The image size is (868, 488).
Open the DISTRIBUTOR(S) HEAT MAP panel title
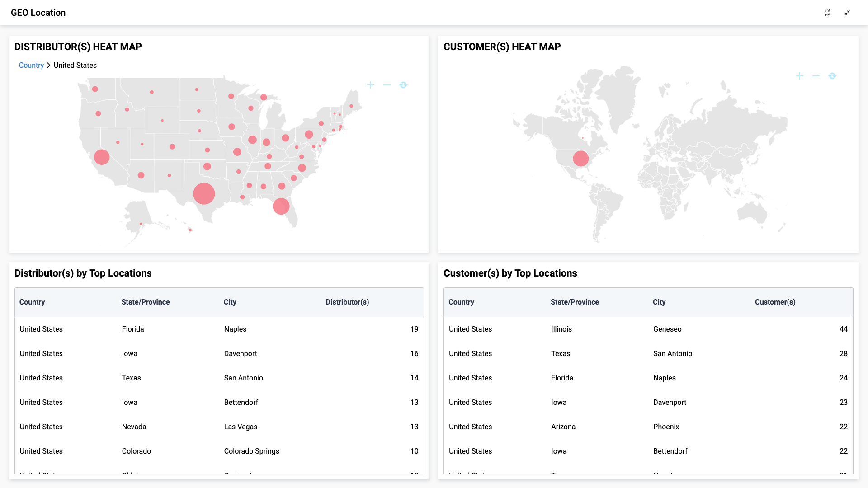point(78,47)
